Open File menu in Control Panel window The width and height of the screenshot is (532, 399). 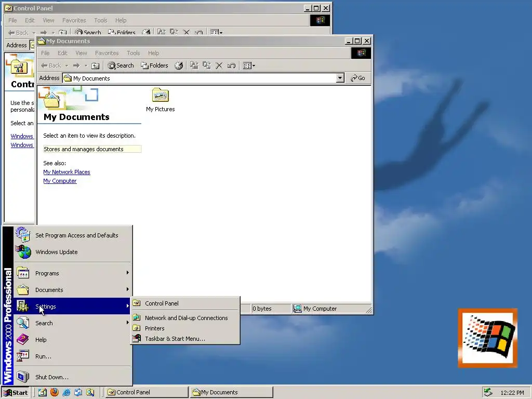pyautogui.click(x=12, y=20)
